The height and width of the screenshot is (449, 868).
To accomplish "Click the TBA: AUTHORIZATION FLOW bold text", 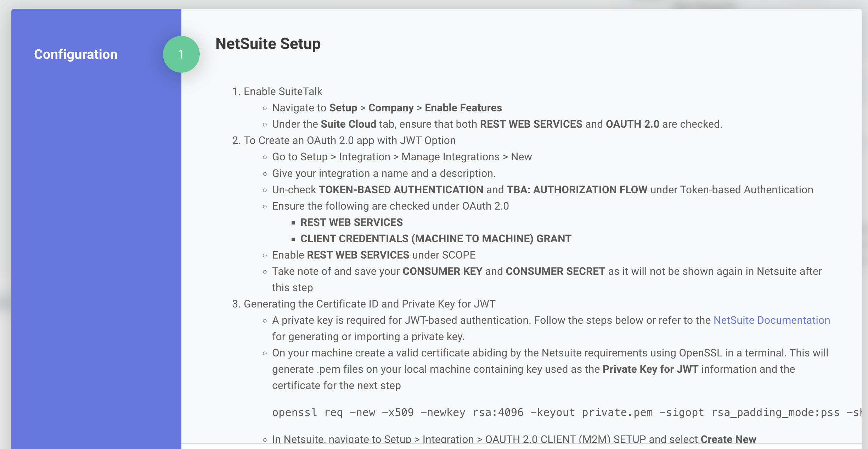I will tap(577, 190).
